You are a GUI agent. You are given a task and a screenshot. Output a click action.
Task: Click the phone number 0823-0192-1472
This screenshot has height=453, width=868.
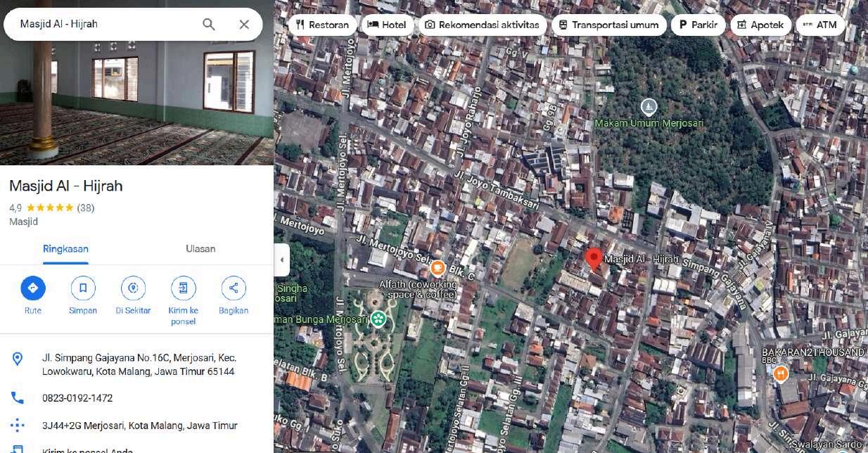coord(77,398)
